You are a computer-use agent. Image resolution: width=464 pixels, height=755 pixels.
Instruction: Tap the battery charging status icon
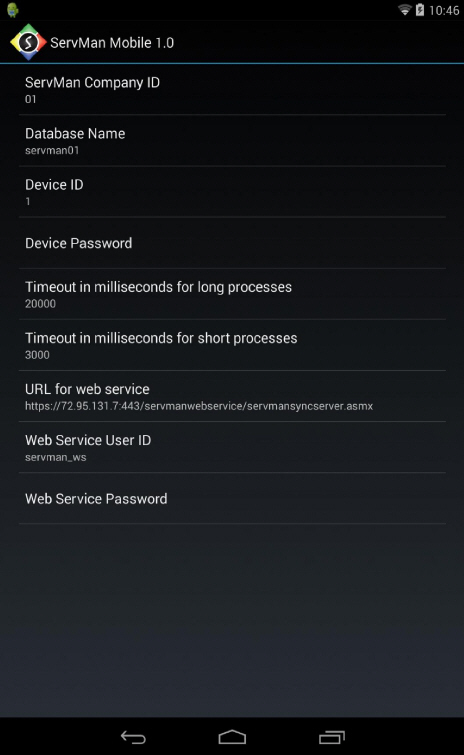pos(420,10)
